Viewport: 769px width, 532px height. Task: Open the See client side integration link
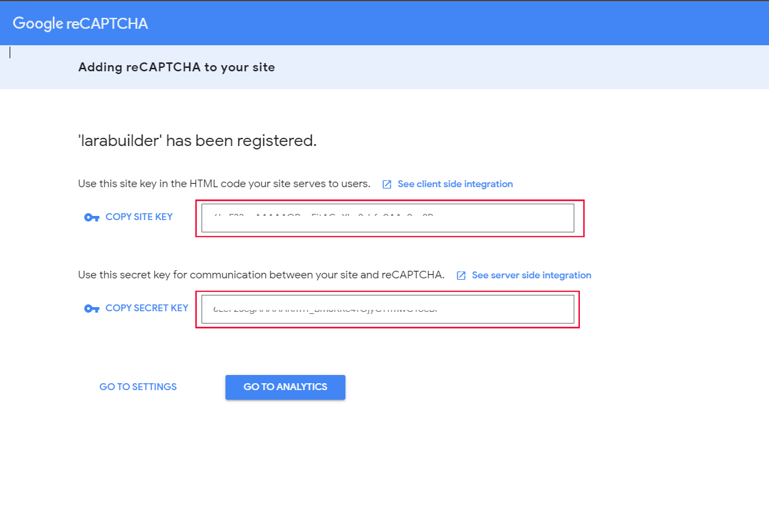click(x=455, y=184)
